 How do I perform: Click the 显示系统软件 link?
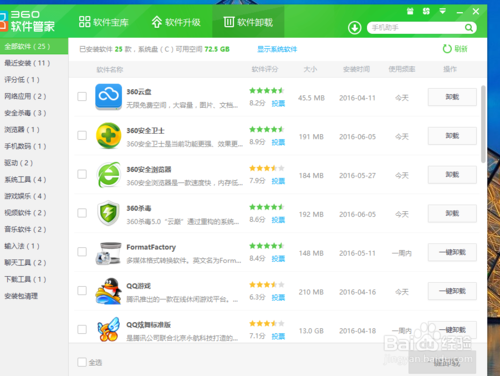click(x=277, y=49)
